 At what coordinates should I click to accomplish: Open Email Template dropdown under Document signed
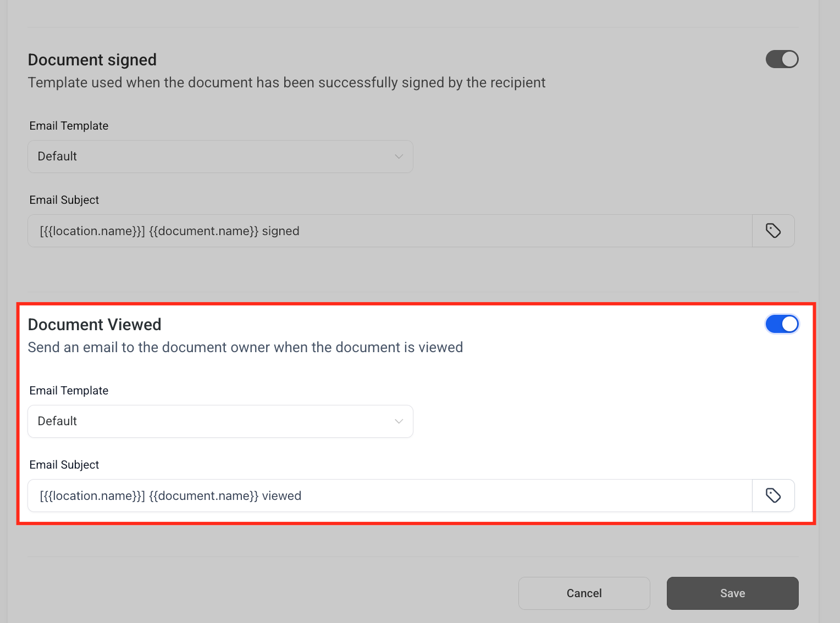point(220,157)
